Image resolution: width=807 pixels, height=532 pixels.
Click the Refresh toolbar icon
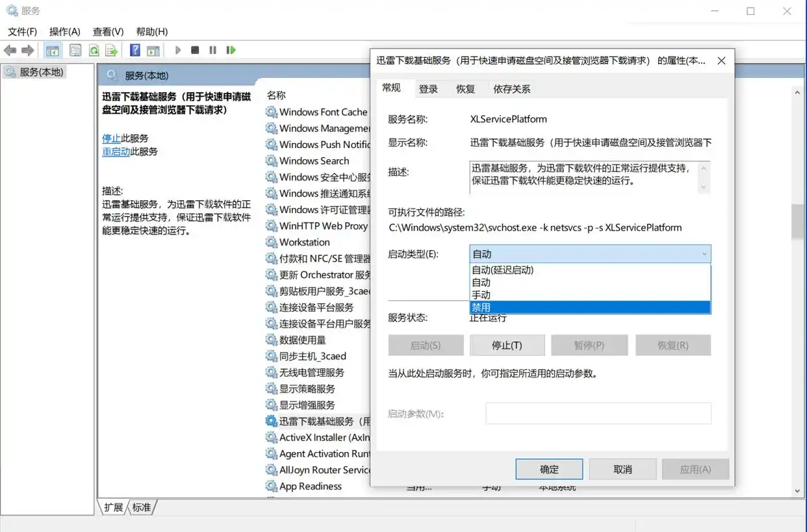94,50
